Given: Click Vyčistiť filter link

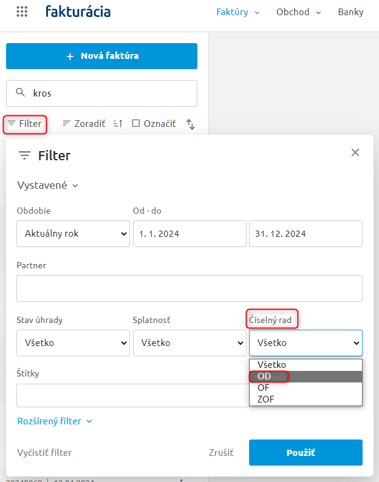Looking at the screenshot, I should (x=44, y=453).
